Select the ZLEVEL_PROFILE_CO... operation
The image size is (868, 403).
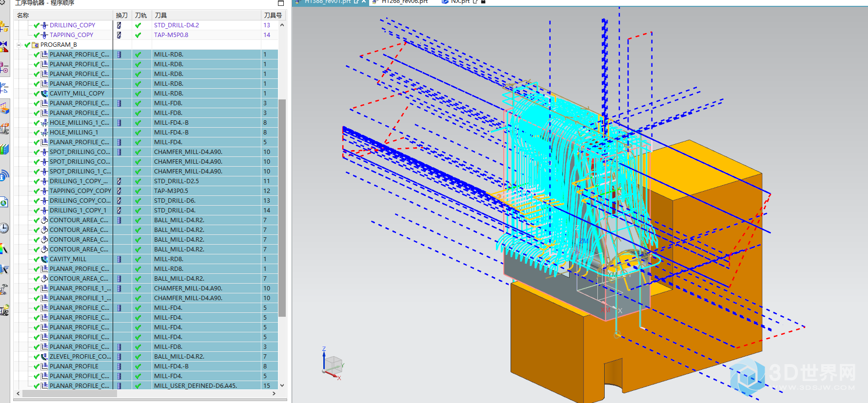tap(80, 356)
